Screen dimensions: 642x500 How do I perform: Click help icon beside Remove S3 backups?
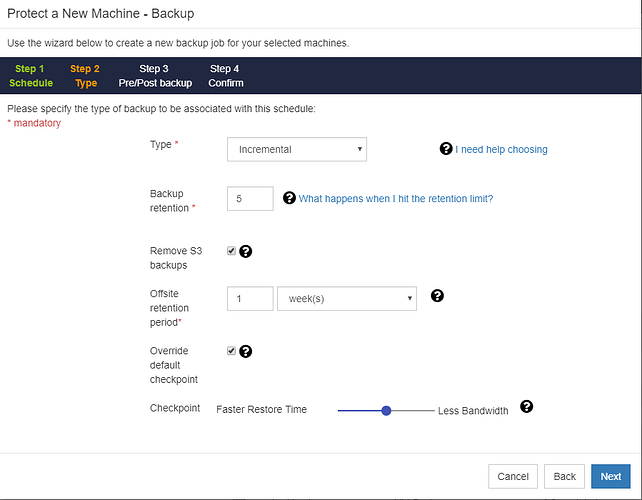click(246, 251)
